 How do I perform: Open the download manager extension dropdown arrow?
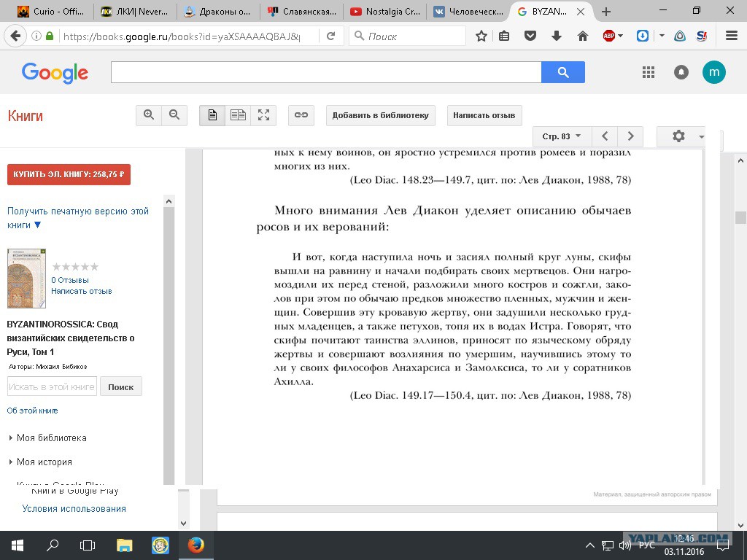[662, 36]
